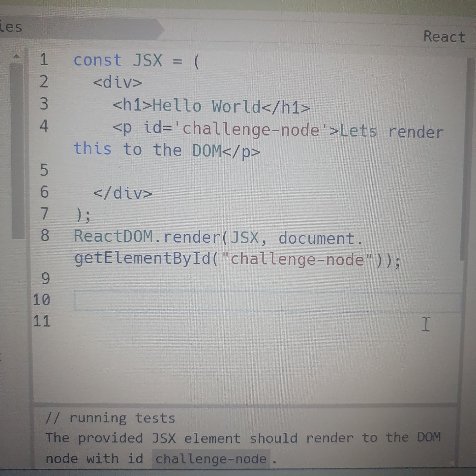Click the gray breadcrumb arrow header

(99, 27)
